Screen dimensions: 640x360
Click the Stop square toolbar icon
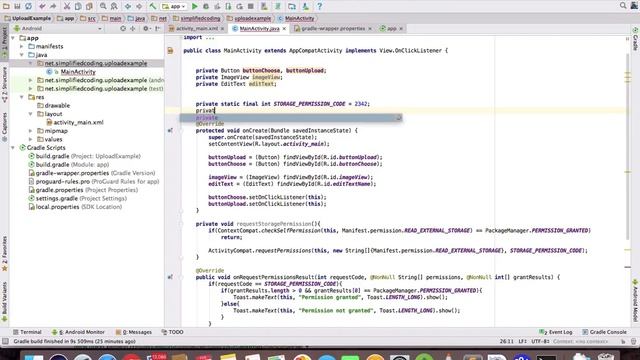(251, 6)
